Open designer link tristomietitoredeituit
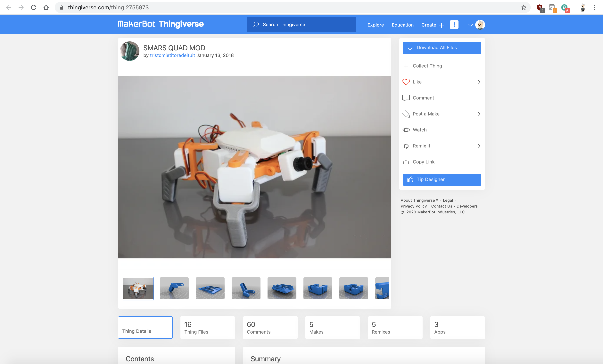The width and height of the screenshot is (603, 364). pyautogui.click(x=172, y=55)
